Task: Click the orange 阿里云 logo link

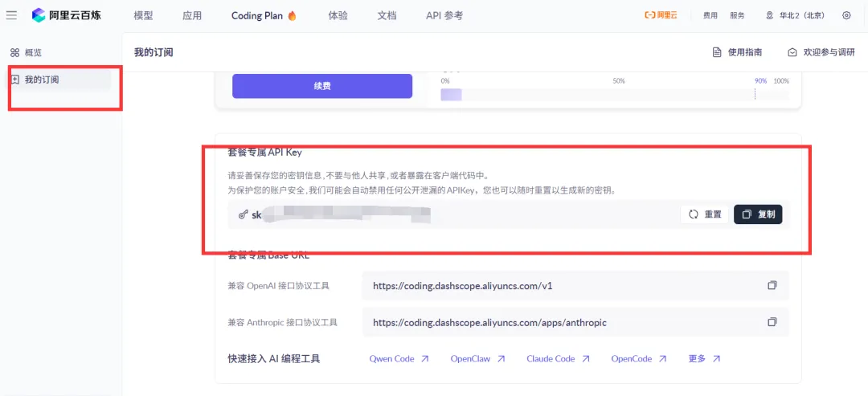Action: [661, 15]
